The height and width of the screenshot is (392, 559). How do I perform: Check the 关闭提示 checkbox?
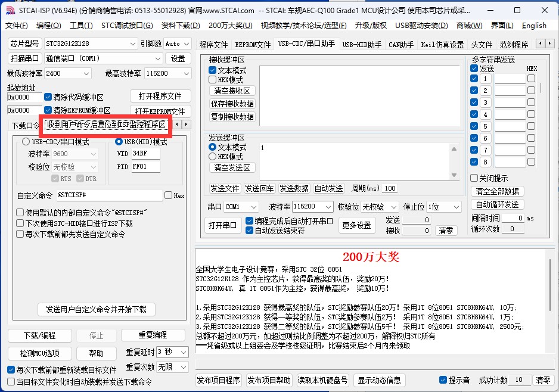point(474,178)
